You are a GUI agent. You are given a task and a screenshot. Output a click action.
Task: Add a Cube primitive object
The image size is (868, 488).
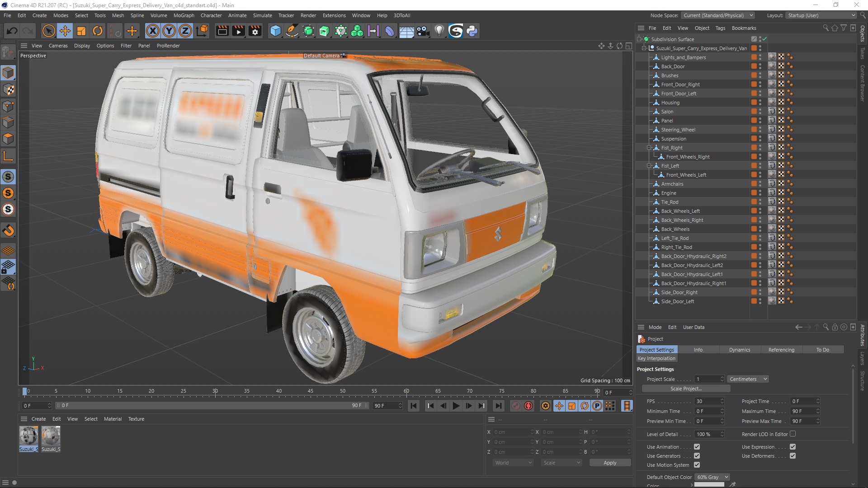coord(275,31)
